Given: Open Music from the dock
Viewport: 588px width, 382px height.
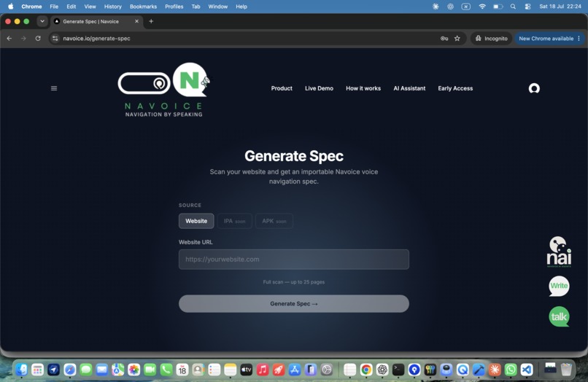Looking at the screenshot, I should click(x=263, y=370).
